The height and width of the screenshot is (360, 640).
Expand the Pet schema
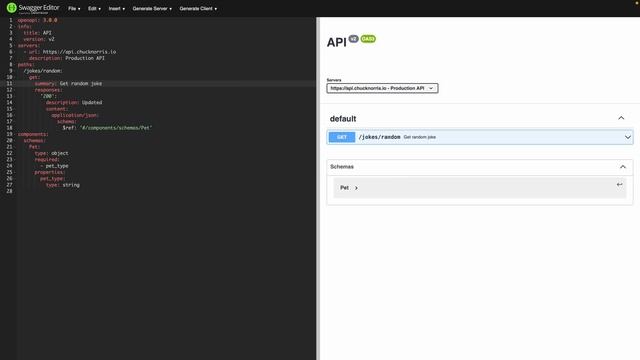(x=349, y=188)
